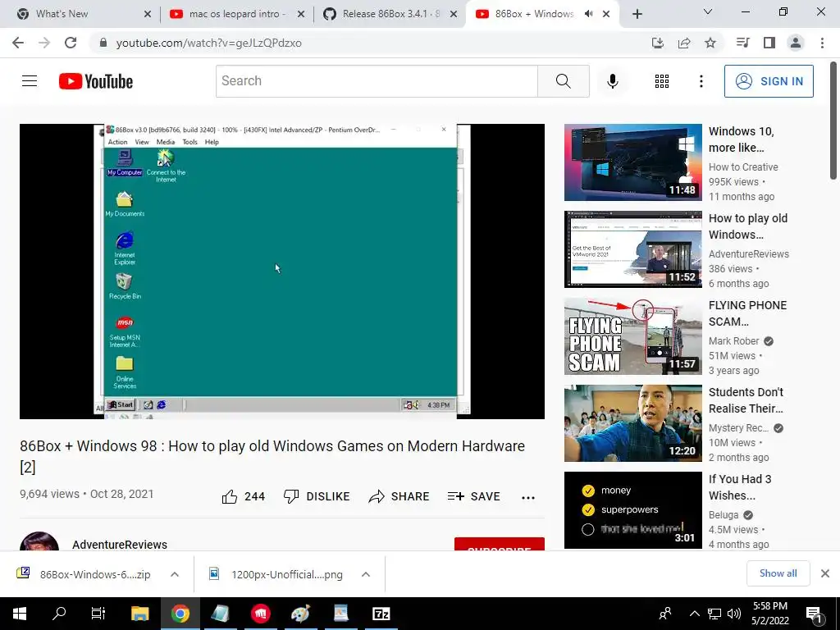The width and height of the screenshot is (840, 630).
Task: Open the AdventureReviews channel link
Action: [x=120, y=545]
